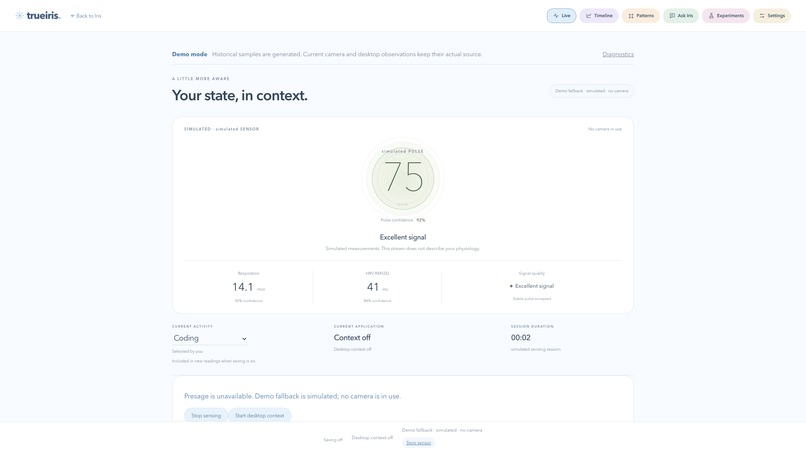Click Stop sensor in the bottom bar
The height and width of the screenshot is (453, 806).
coord(418,443)
